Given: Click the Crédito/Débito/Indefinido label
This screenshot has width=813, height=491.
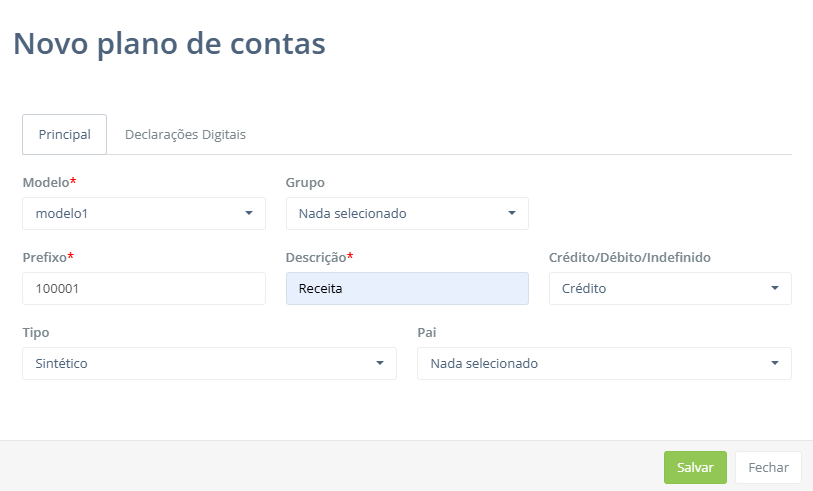Looking at the screenshot, I should pyautogui.click(x=629, y=257).
